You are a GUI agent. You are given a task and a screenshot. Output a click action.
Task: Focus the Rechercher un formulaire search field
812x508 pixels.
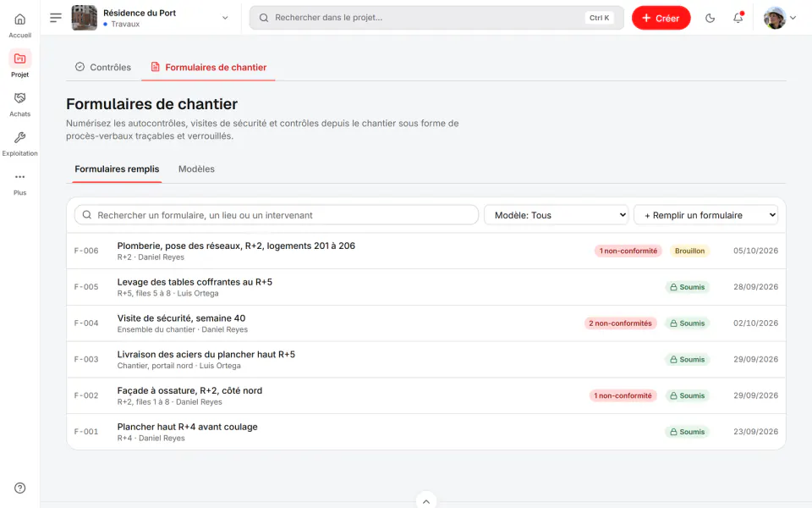276,214
